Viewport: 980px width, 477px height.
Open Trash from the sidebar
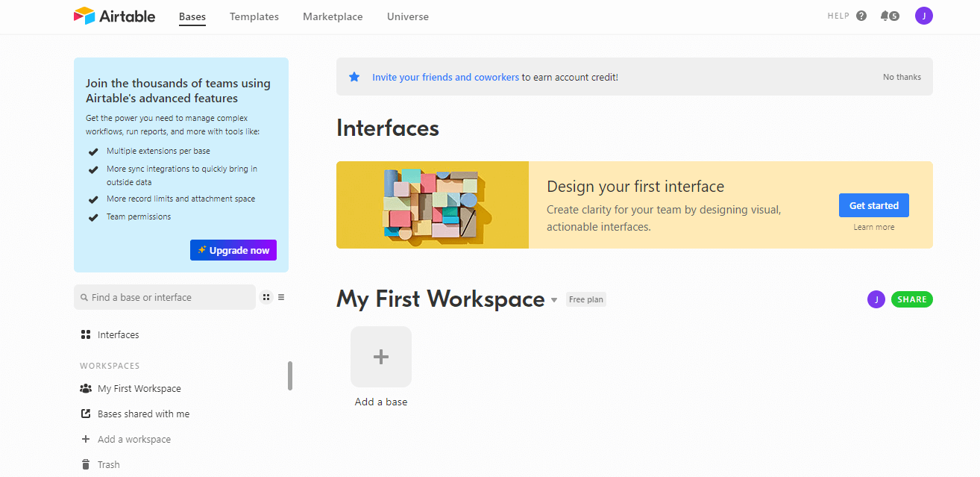tap(107, 464)
